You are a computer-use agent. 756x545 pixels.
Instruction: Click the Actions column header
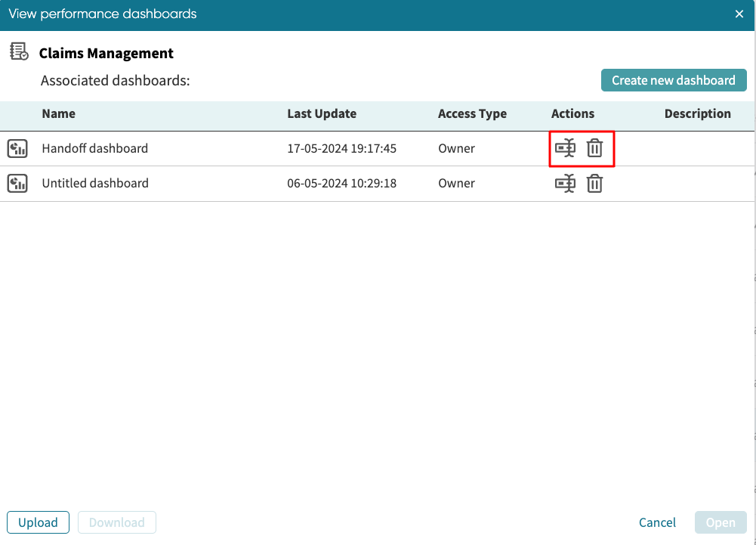click(572, 113)
